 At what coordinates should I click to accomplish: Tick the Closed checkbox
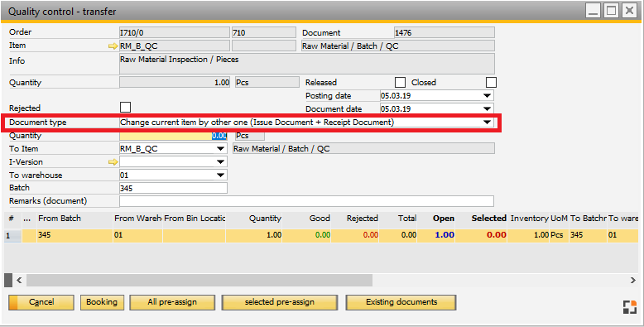(491, 83)
